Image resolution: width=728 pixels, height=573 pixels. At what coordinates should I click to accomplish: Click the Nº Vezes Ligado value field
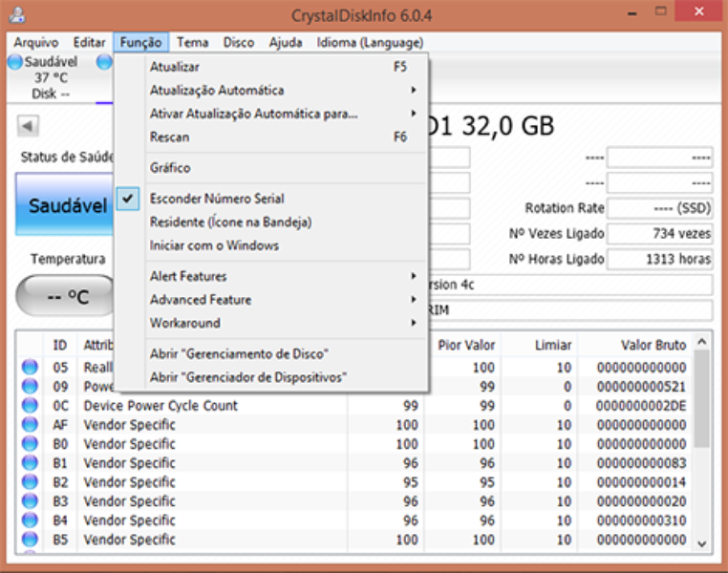click(660, 233)
